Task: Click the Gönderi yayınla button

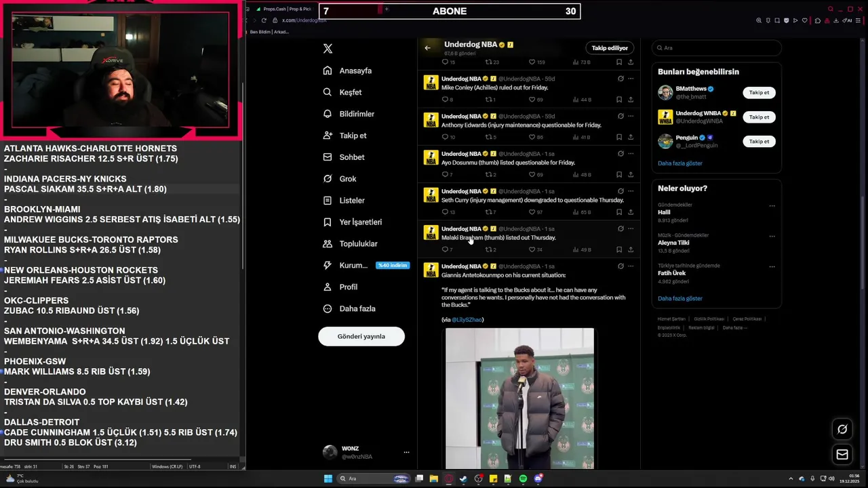Action: (x=361, y=336)
